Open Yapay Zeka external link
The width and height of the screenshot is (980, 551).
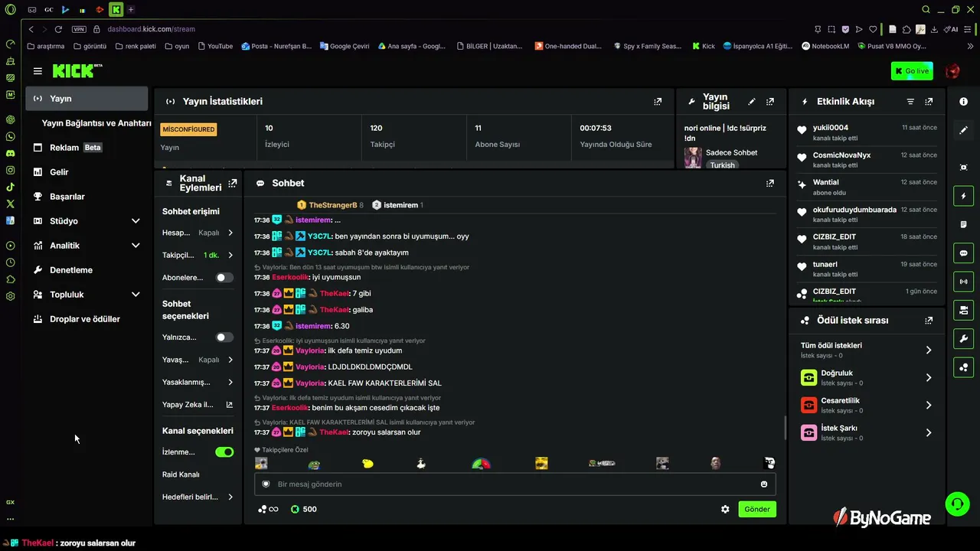click(198, 405)
